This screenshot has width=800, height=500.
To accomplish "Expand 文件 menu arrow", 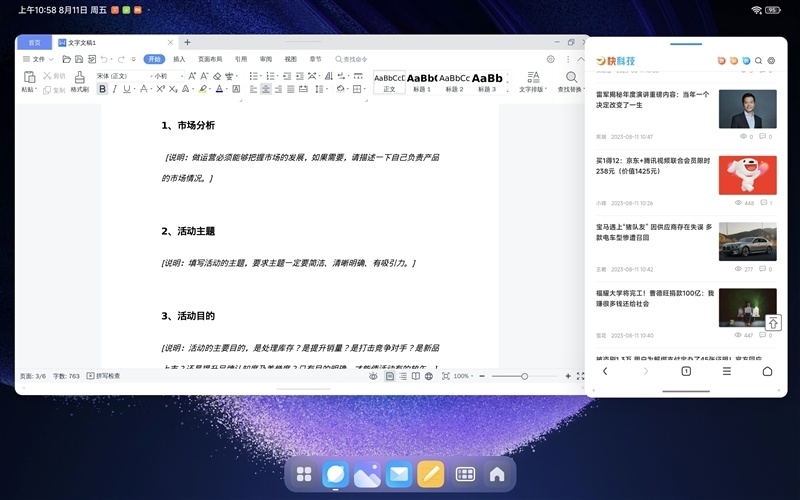I will coord(51,59).
